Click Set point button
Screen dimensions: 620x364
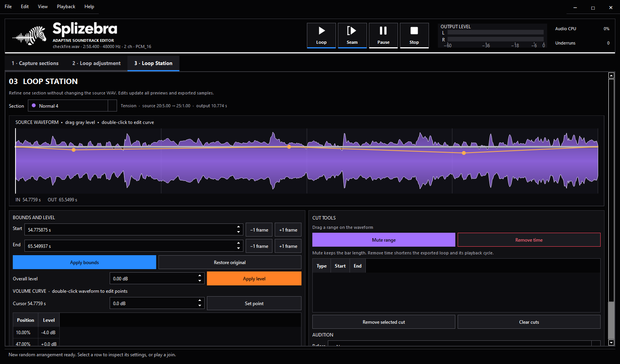pos(254,303)
